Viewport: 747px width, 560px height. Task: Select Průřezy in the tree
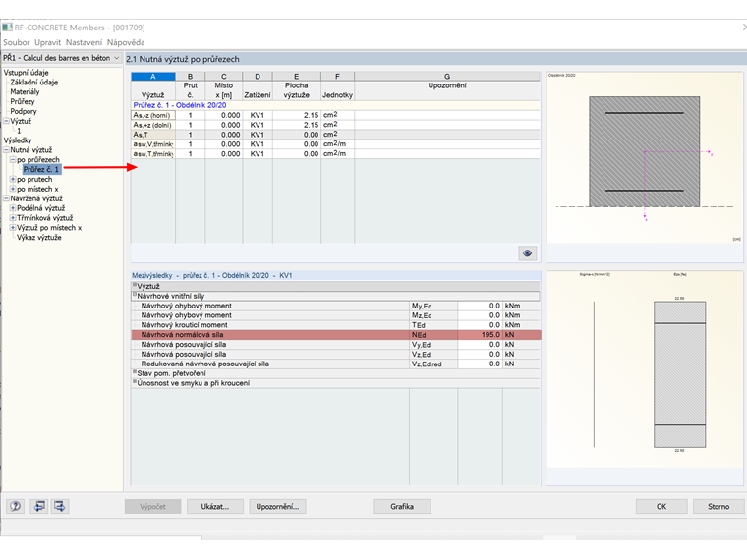coord(23,101)
